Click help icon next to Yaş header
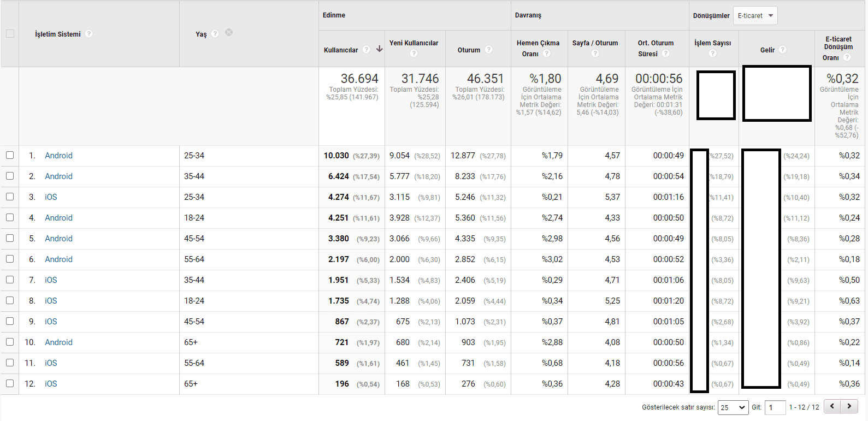 point(215,34)
